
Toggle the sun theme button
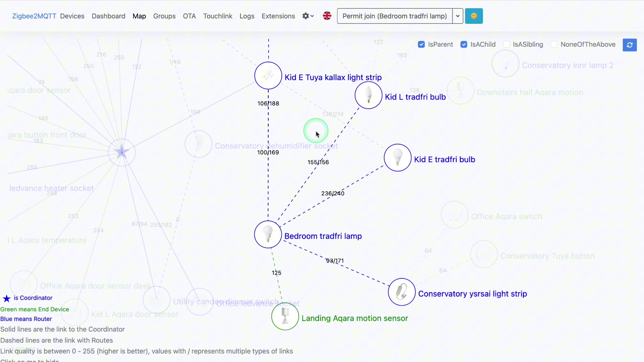[474, 16]
